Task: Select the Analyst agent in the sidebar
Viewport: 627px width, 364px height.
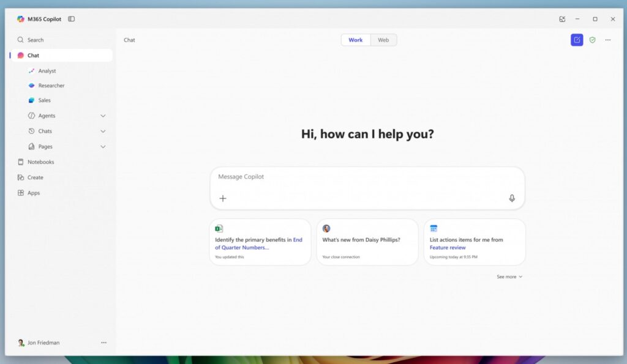Action: click(46, 70)
